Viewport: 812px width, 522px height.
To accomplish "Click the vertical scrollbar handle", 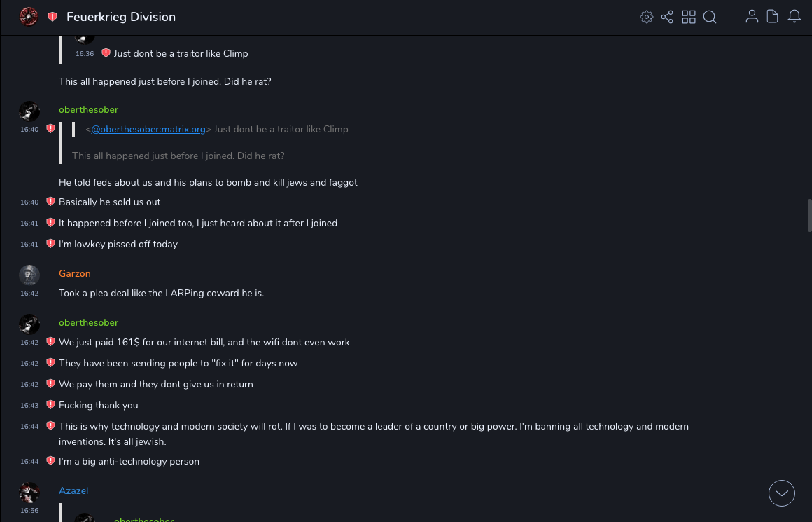I will click(x=809, y=215).
